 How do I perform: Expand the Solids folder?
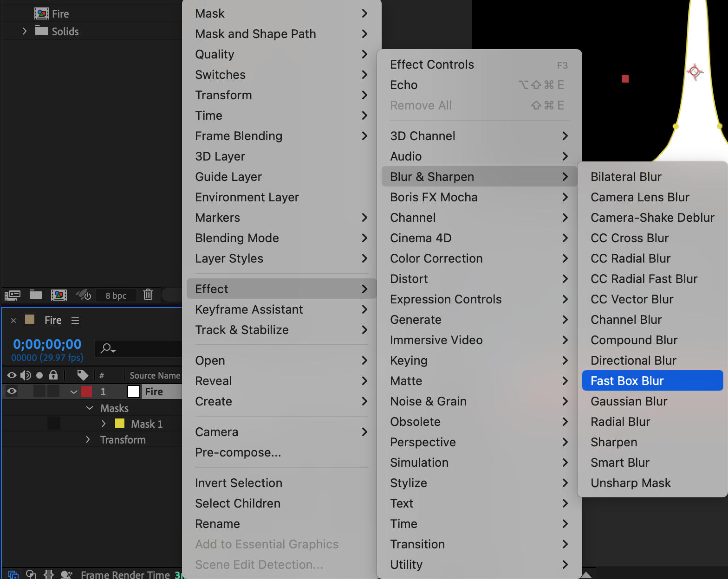(25, 31)
